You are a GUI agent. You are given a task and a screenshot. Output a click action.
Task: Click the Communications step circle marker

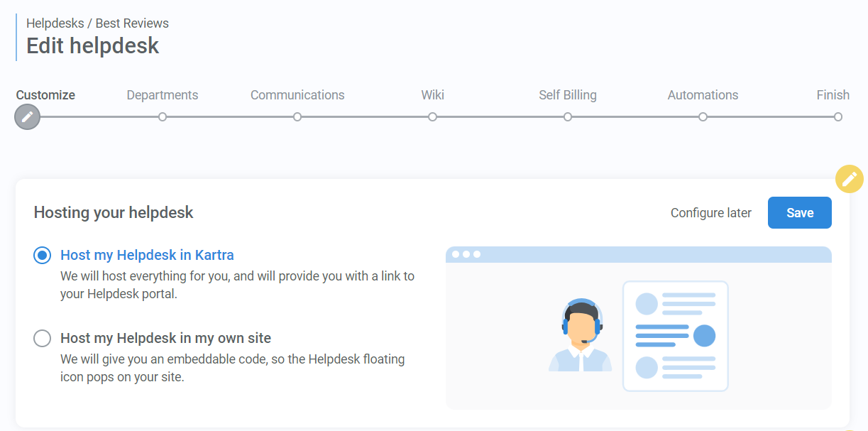click(x=297, y=116)
